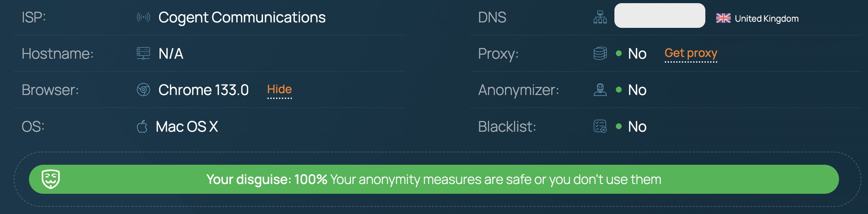Click the Proxy database stack icon

600,53
